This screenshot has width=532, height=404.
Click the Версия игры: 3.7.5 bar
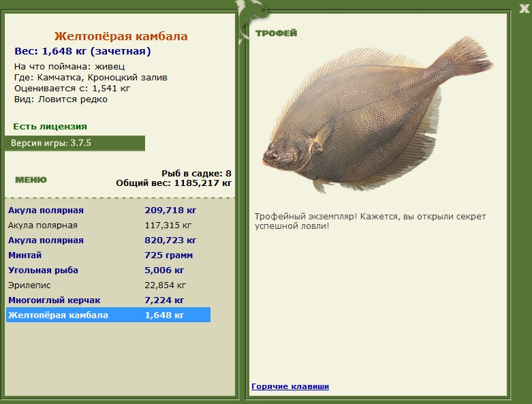[75, 143]
